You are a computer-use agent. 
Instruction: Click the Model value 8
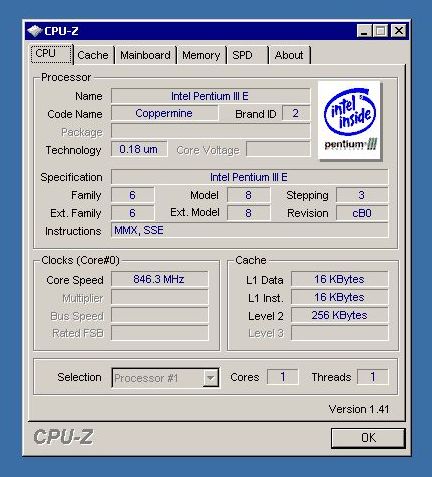pyautogui.click(x=248, y=195)
